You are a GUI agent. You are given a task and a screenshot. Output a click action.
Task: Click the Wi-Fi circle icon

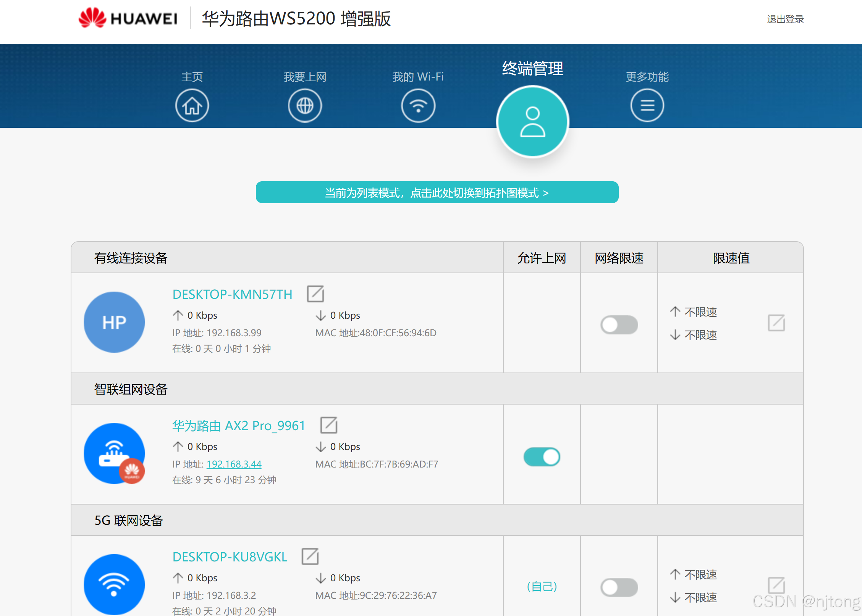click(418, 106)
